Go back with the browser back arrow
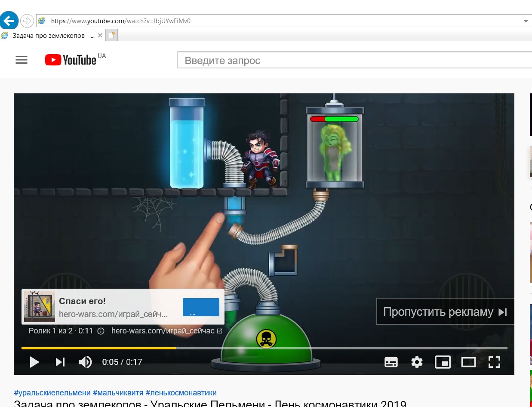The image size is (532, 407). click(9, 20)
